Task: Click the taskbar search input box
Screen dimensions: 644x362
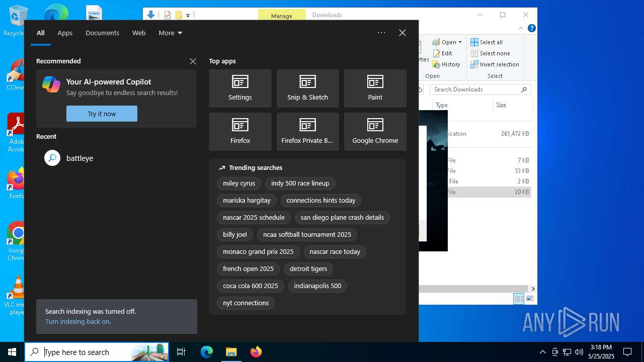Action: pyautogui.click(x=97, y=352)
